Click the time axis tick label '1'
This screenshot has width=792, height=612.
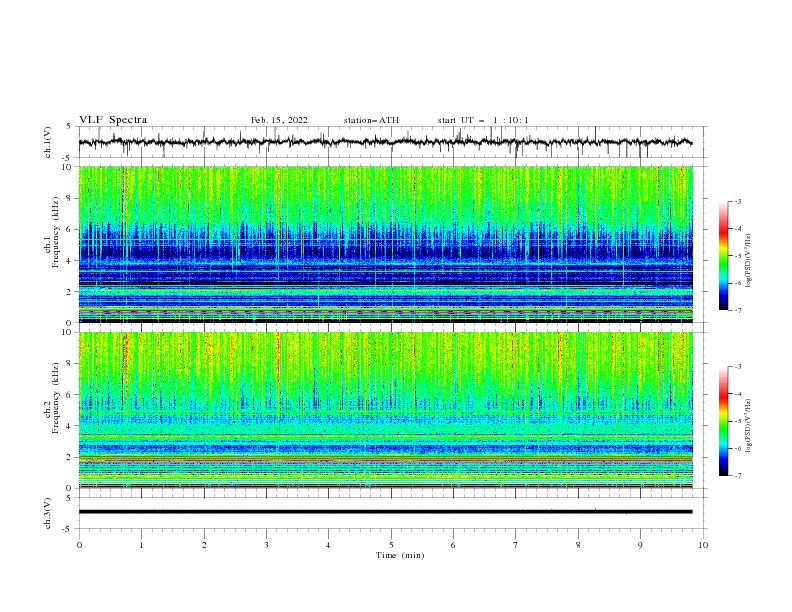coord(141,545)
